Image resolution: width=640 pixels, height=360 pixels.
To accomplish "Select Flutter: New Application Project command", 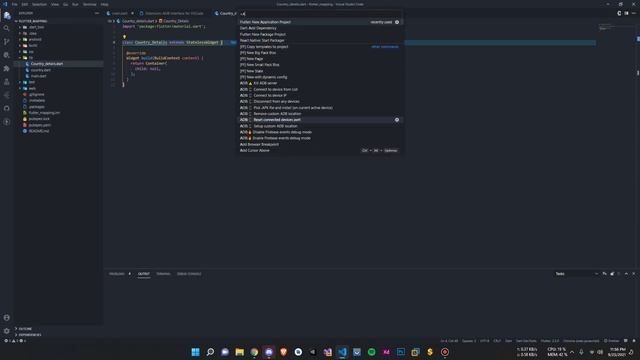I will pyautogui.click(x=320, y=22).
